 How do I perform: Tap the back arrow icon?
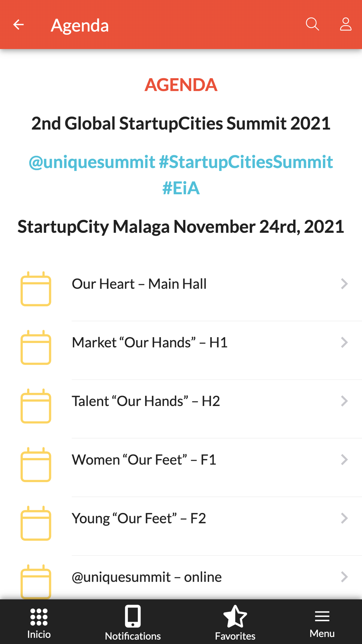tap(18, 25)
